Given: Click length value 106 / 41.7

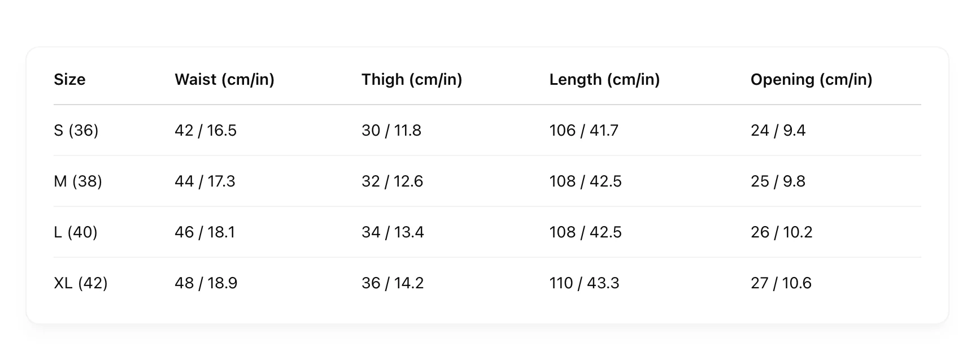Looking at the screenshot, I should click(x=584, y=131).
